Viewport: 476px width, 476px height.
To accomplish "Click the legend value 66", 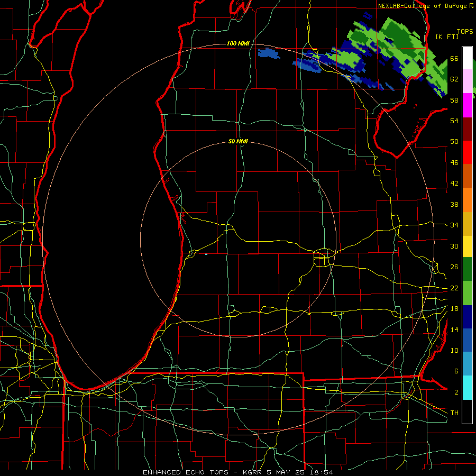I will point(454,59).
